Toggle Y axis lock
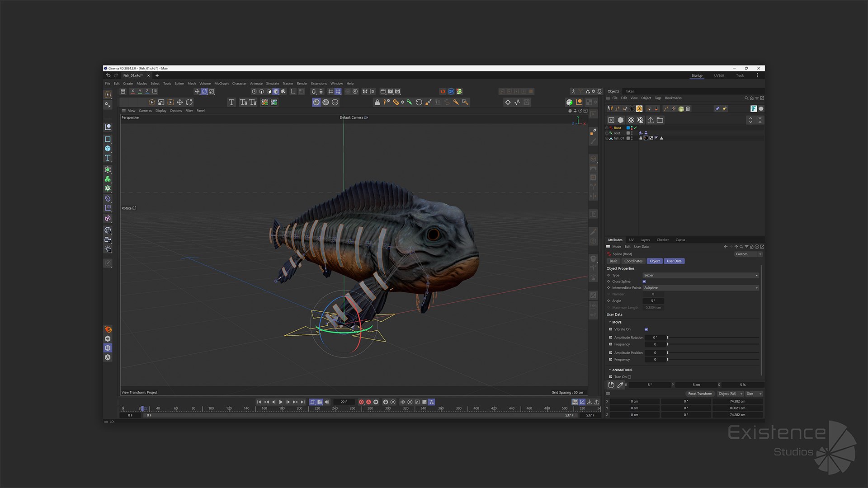Screen dimensions: 868x488 coord(140,91)
